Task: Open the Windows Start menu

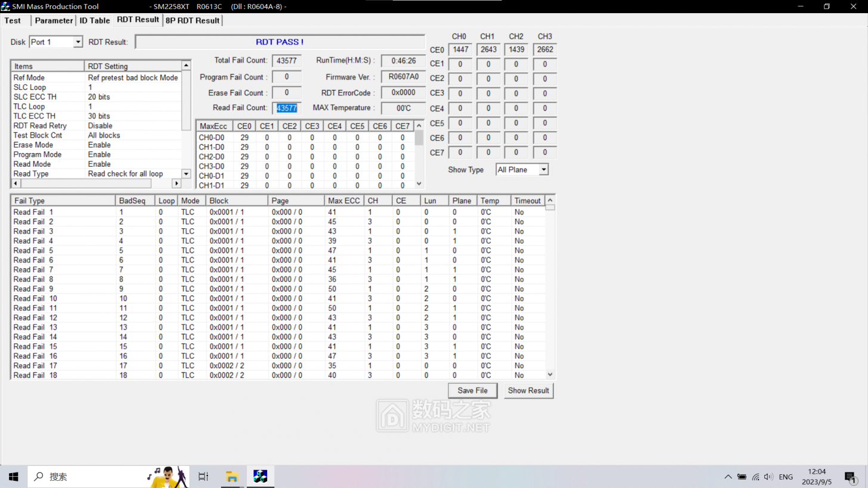Action: (13, 477)
